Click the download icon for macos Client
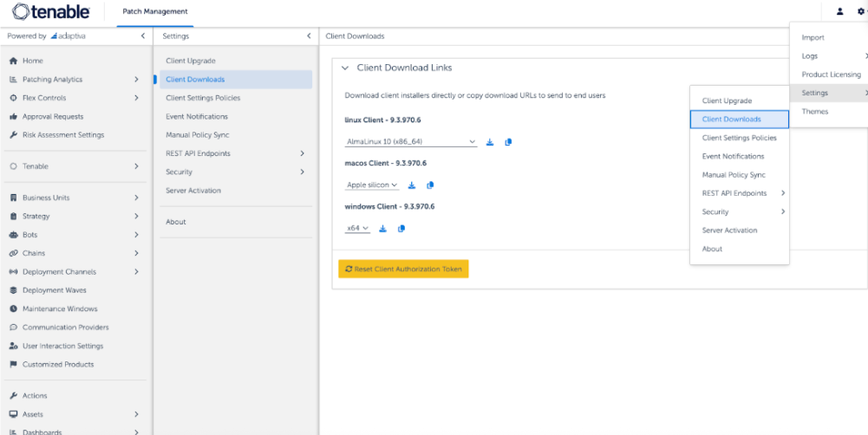The height and width of the screenshot is (435, 868). [412, 185]
